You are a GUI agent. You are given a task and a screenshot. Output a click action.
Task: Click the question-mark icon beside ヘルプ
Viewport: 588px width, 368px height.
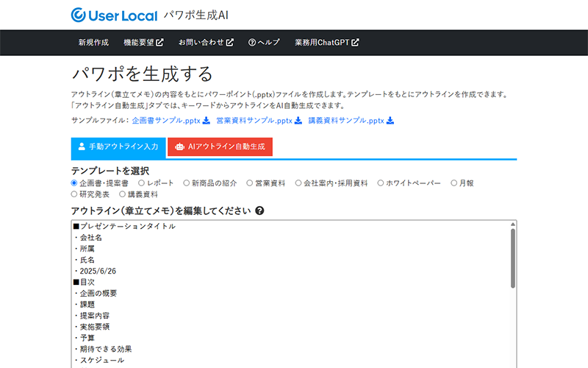252,43
